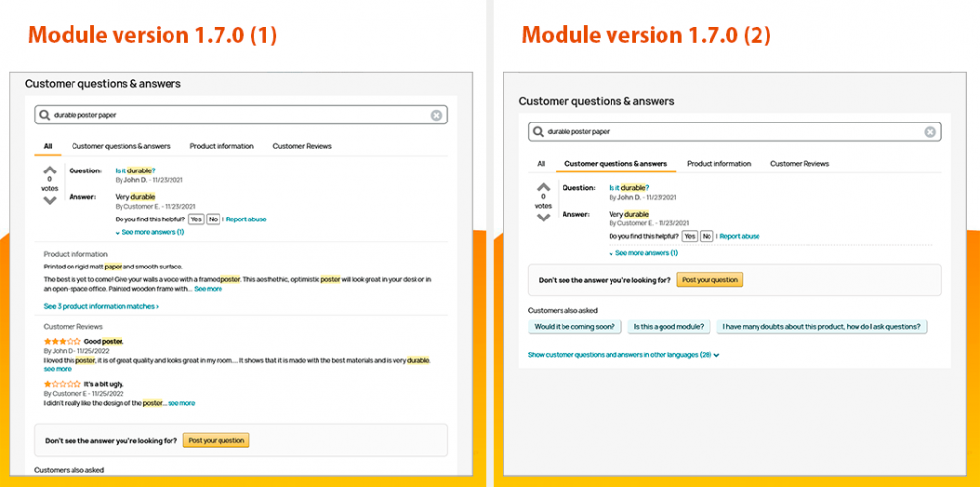Expand See more answers (1) in the version (2) panel

644,253
